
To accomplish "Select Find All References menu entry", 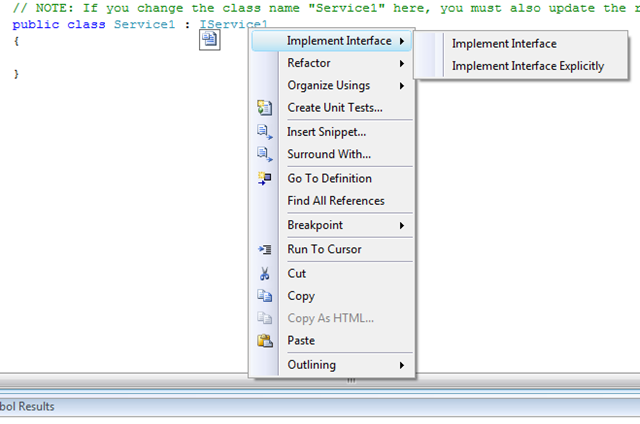I will [335, 201].
